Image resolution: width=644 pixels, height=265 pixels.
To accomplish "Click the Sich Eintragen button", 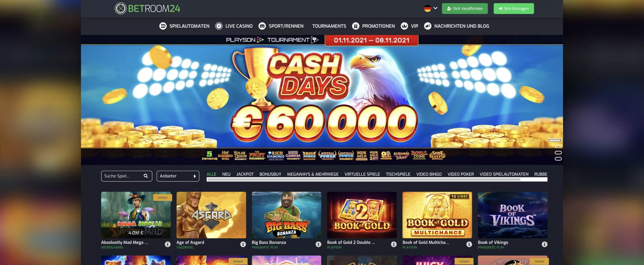I will 514,8.
